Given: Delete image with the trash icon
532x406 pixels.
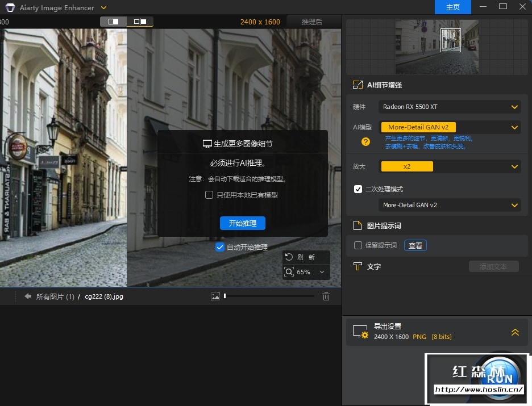Looking at the screenshot, I should 326,296.
